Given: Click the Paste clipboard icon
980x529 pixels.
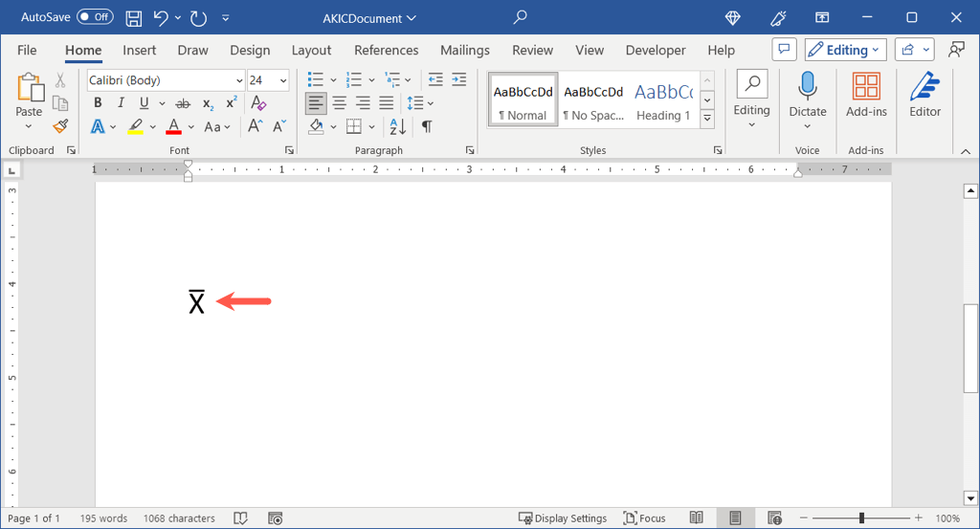Looking at the screenshot, I should tap(30, 87).
